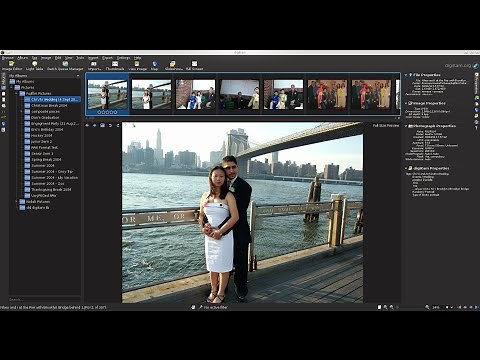The image size is (480, 360).
Task: Go forward with preview toolbar right arrow
Action: pyautogui.click(x=95, y=125)
